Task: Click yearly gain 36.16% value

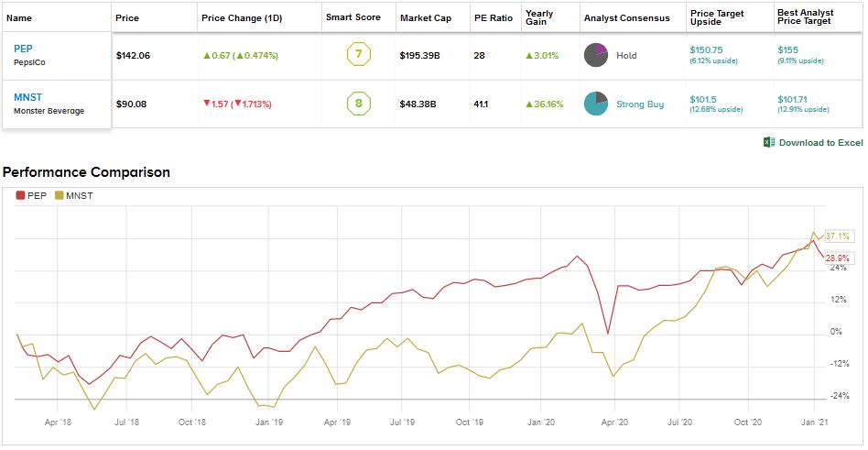Action: coord(544,104)
